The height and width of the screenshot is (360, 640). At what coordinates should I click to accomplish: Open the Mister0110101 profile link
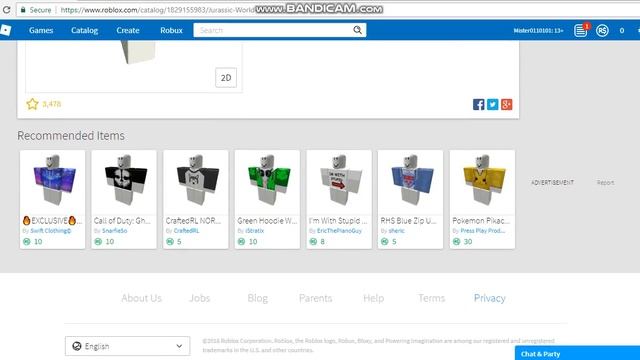538,31
